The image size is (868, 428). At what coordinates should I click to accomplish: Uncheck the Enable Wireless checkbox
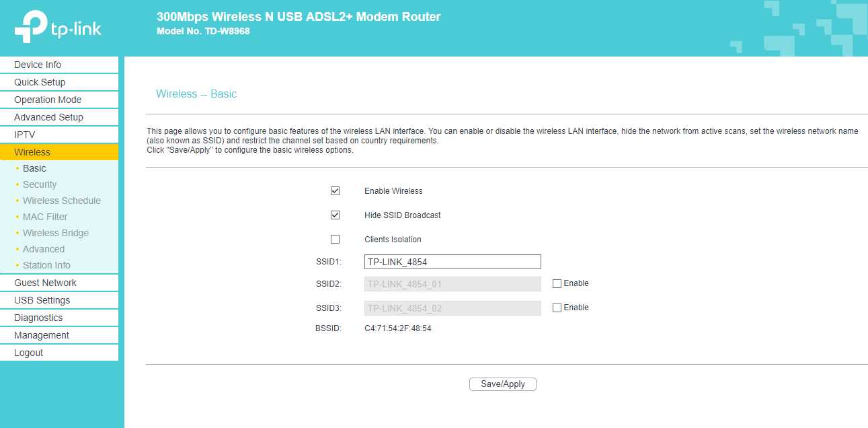tap(335, 191)
